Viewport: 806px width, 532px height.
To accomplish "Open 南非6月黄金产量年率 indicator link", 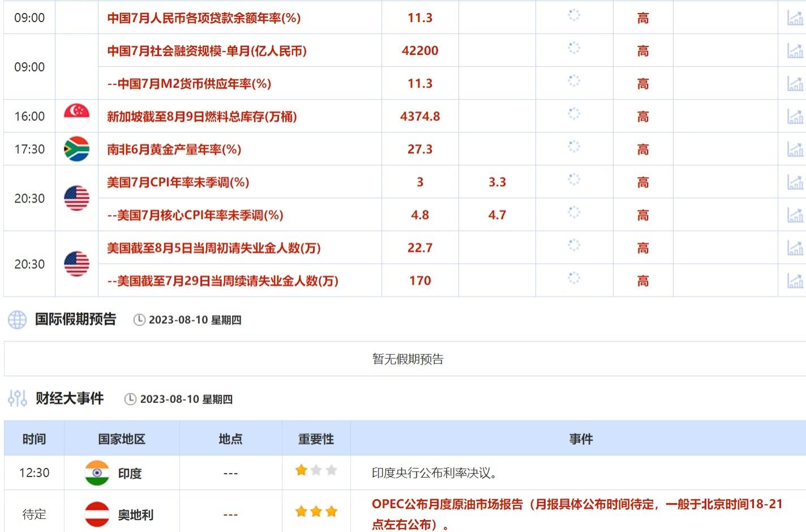I will click(174, 149).
